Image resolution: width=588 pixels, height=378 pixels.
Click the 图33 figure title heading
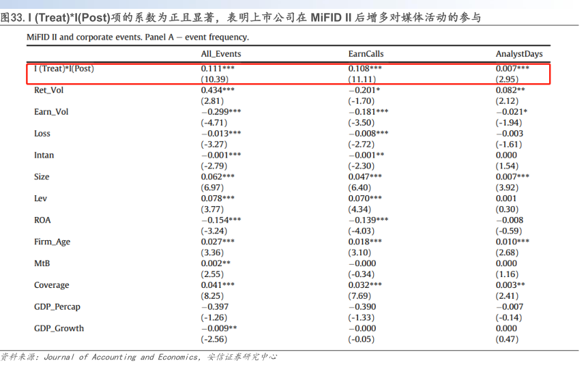point(240,18)
